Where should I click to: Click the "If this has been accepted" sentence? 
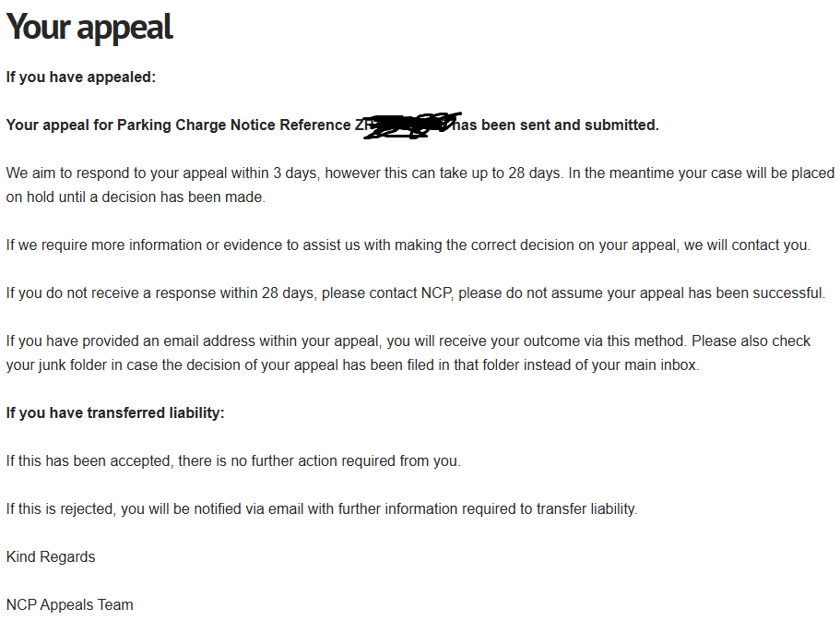88,461
